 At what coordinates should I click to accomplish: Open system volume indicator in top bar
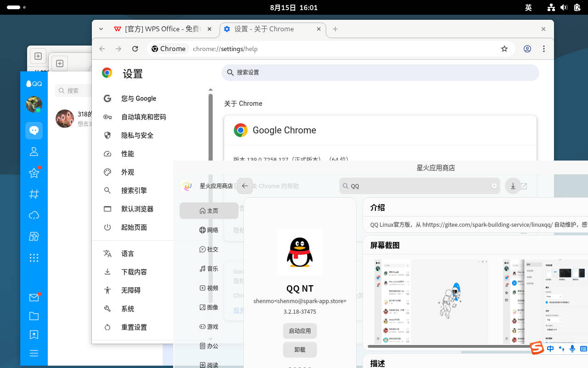click(564, 7)
